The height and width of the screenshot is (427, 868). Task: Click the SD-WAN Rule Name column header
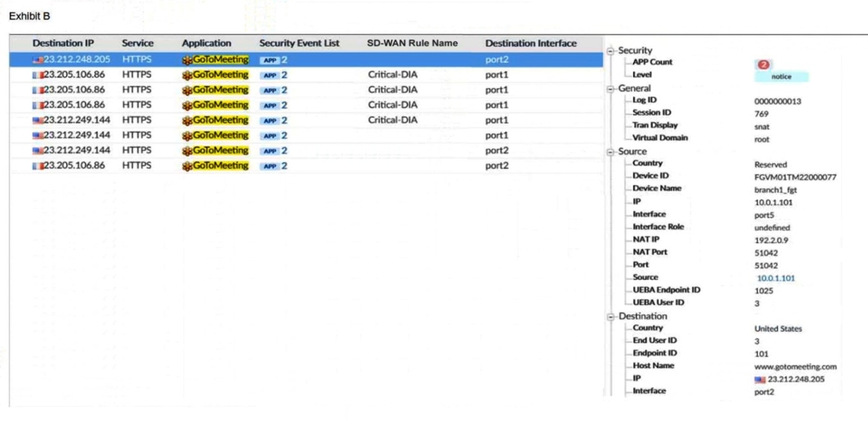tap(412, 43)
